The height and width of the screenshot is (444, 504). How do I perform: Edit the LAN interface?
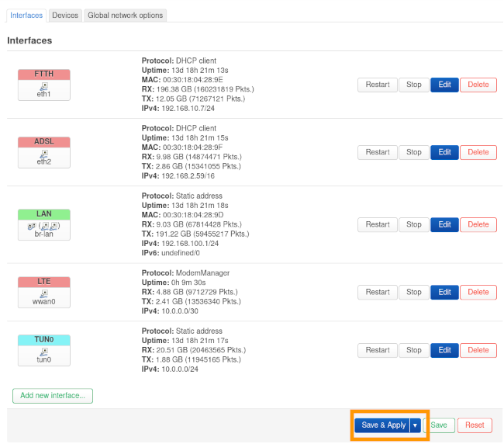point(444,224)
